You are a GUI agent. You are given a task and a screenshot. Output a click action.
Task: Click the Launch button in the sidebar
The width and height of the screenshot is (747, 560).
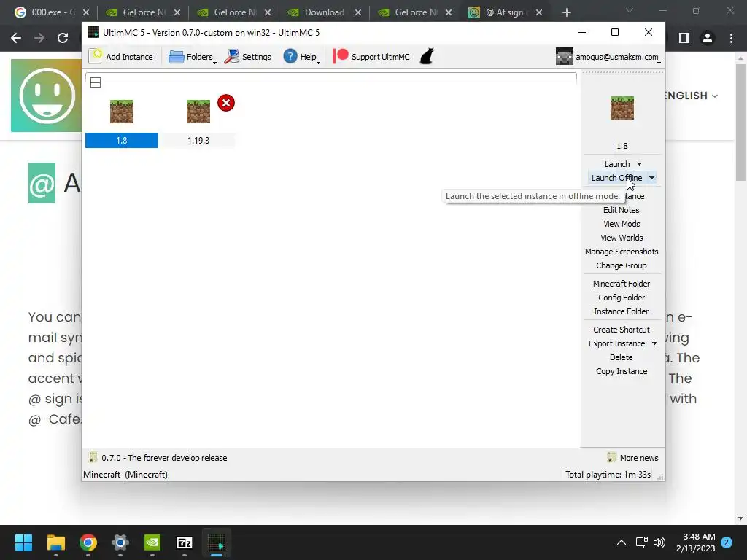[617, 164]
